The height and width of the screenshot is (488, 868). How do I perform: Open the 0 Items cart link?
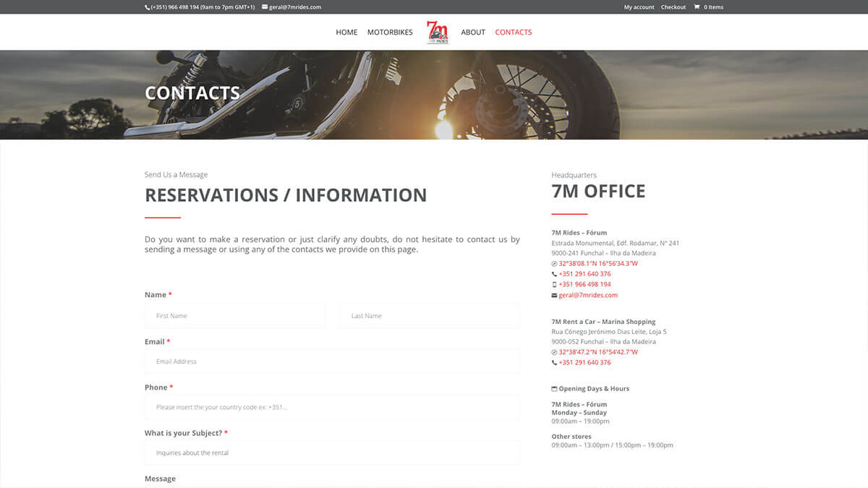pos(713,7)
